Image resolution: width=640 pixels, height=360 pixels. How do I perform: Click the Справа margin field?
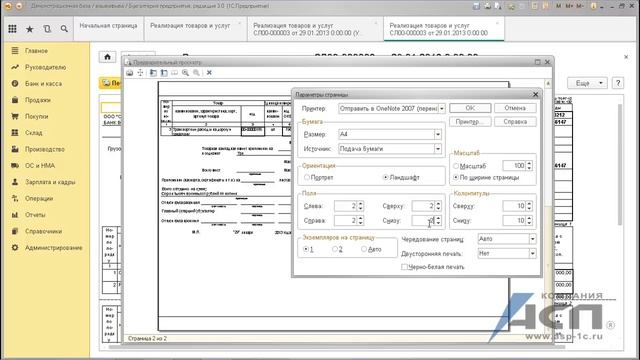[x=345, y=221]
